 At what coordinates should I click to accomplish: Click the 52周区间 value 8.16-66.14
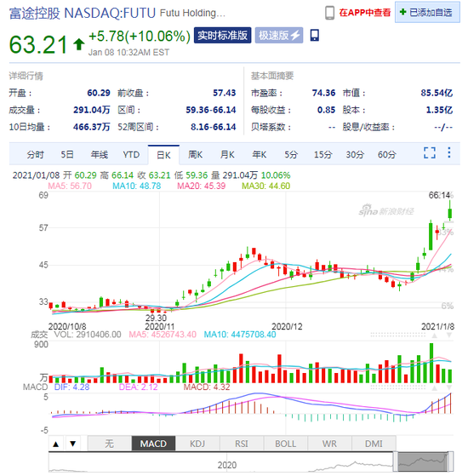click(x=213, y=127)
